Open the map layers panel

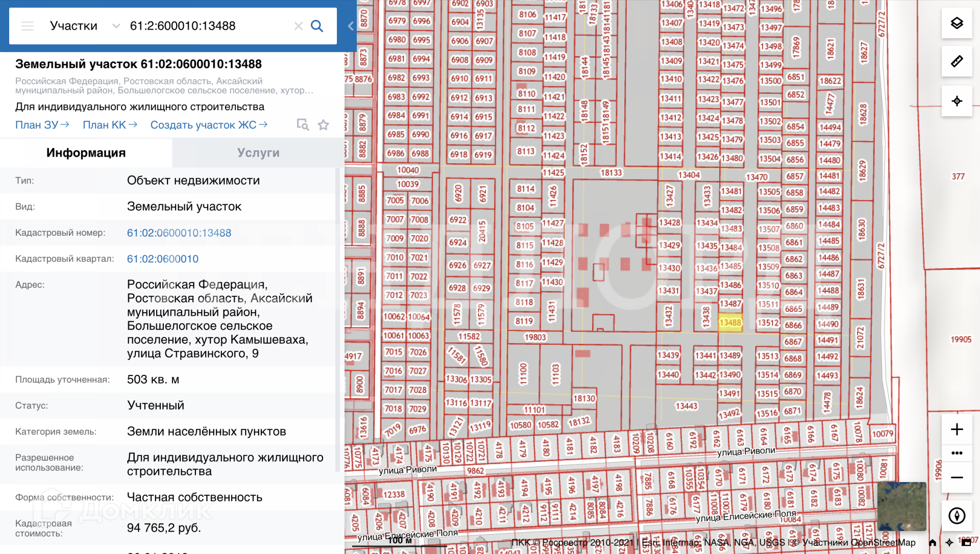(957, 23)
